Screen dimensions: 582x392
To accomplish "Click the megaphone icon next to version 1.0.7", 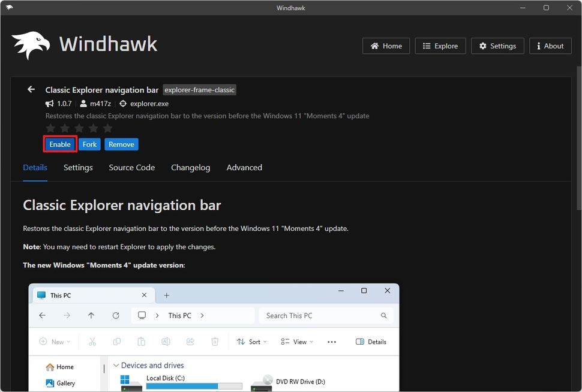I will [x=49, y=103].
